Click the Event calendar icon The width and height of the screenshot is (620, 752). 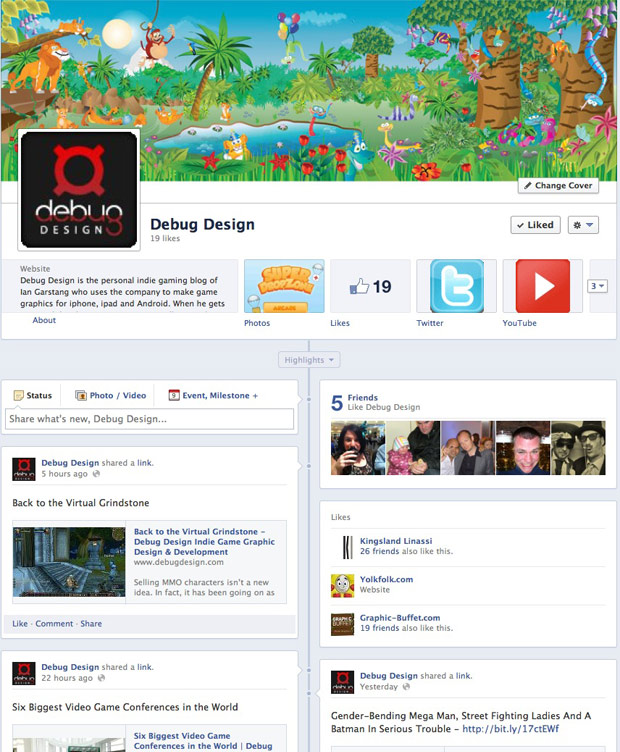click(x=174, y=395)
